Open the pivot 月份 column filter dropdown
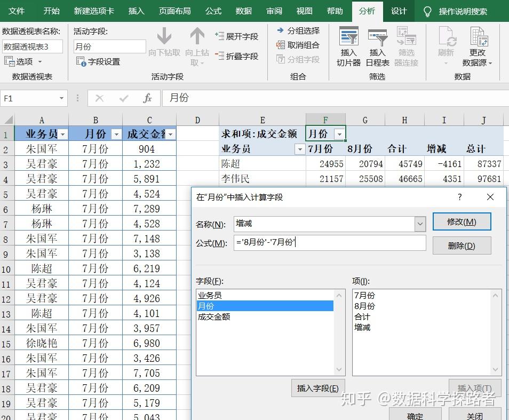This screenshot has width=509, height=420. click(339, 134)
